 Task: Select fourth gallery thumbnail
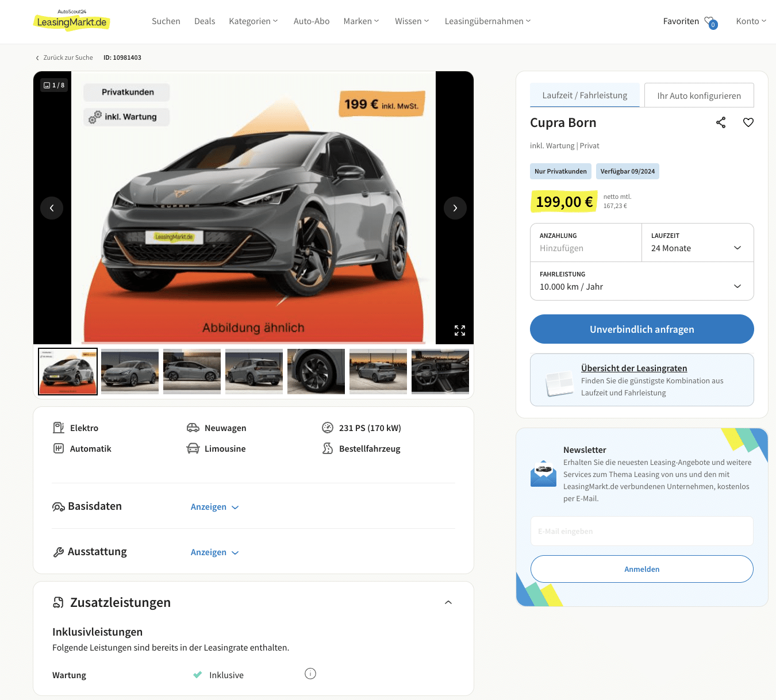click(x=254, y=371)
